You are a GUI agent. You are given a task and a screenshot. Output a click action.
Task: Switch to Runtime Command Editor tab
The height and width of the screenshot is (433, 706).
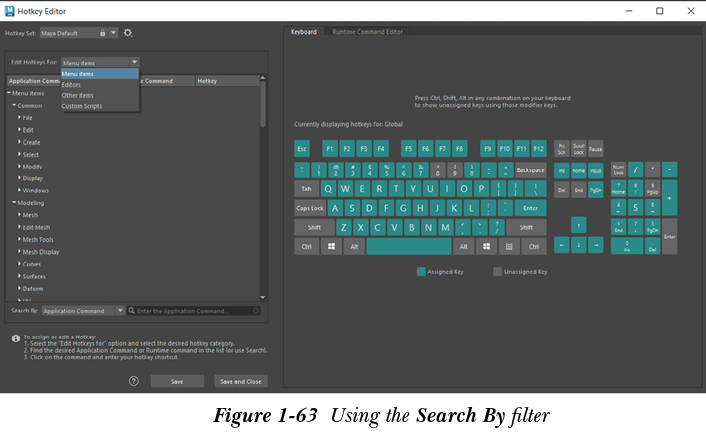point(368,32)
